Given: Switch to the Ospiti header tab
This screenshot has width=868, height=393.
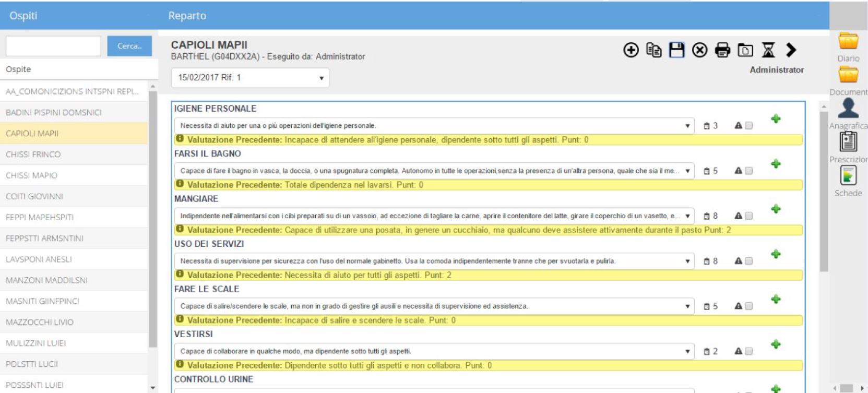Looking at the screenshot, I should click(x=23, y=16).
